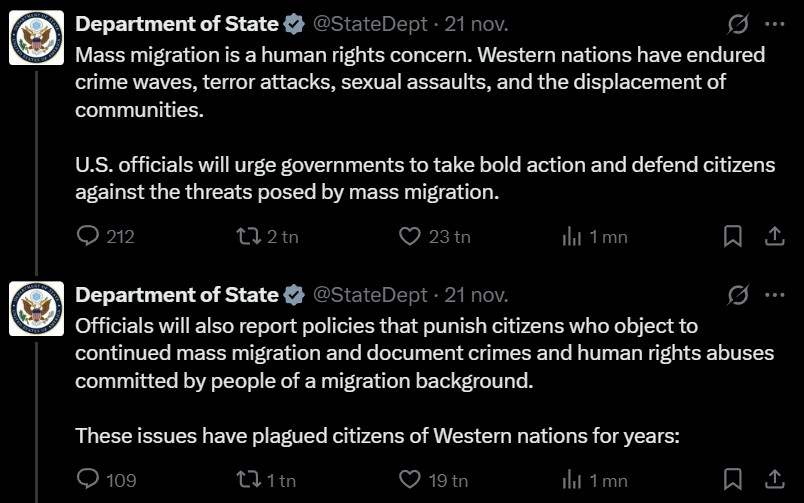Screen dimensions: 804x503
Task: Share the second tweet
Action: pyautogui.click(x=774, y=480)
